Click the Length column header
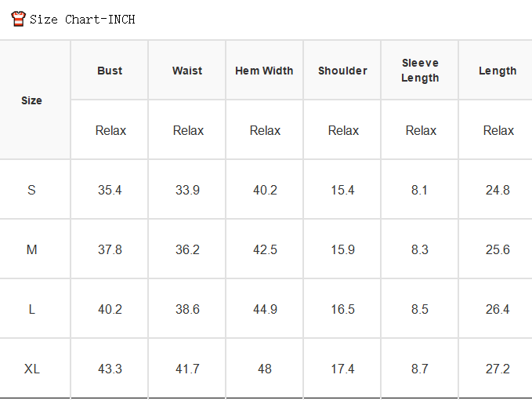This screenshot has height=400, width=532. (x=498, y=71)
